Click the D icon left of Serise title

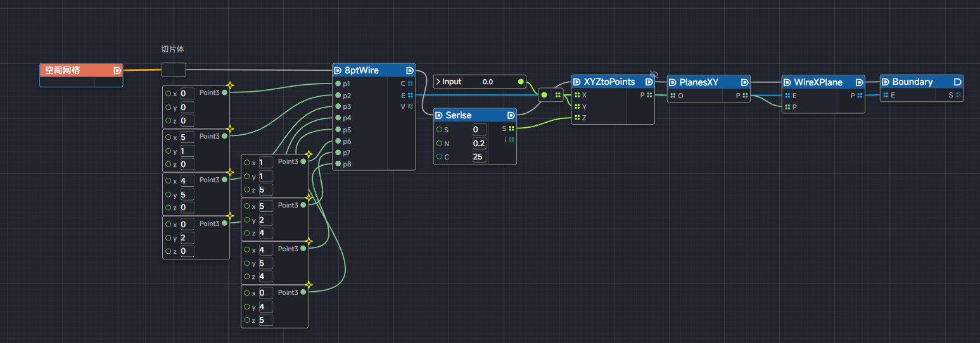[x=439, y=115]
